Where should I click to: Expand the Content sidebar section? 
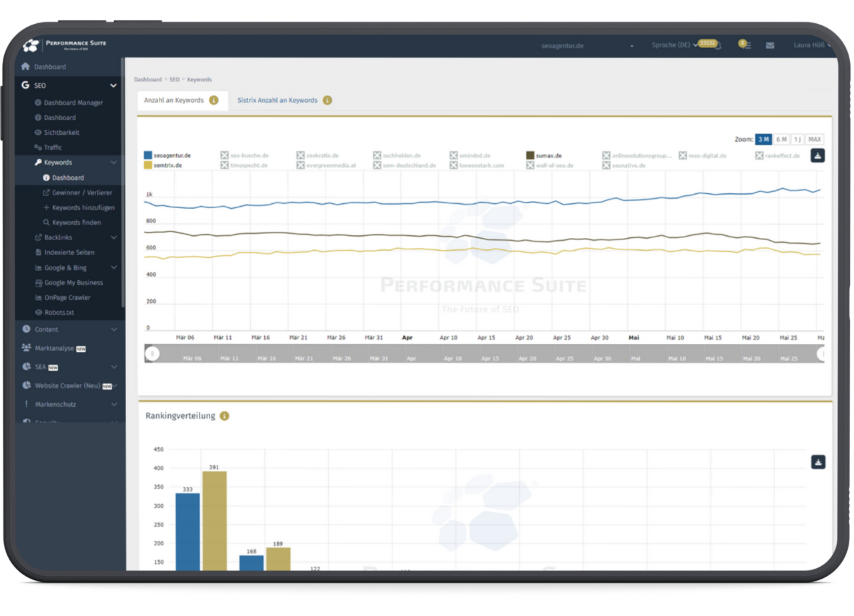[x=113, y=329]
